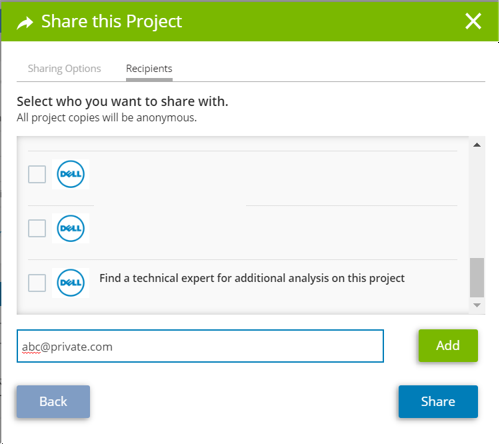Click down arrow of recipients scrollbar
Screen dimensions: 499x444
pyautogui.click(x=477, y=305)
